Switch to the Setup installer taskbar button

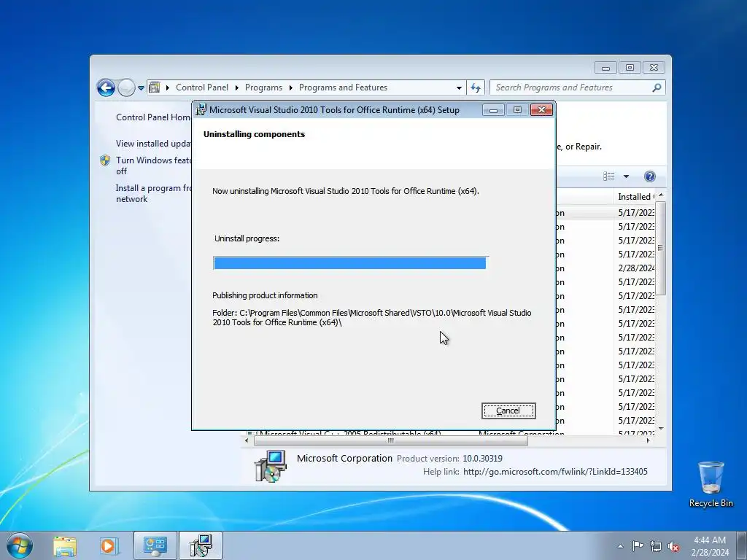pos(201,545)
